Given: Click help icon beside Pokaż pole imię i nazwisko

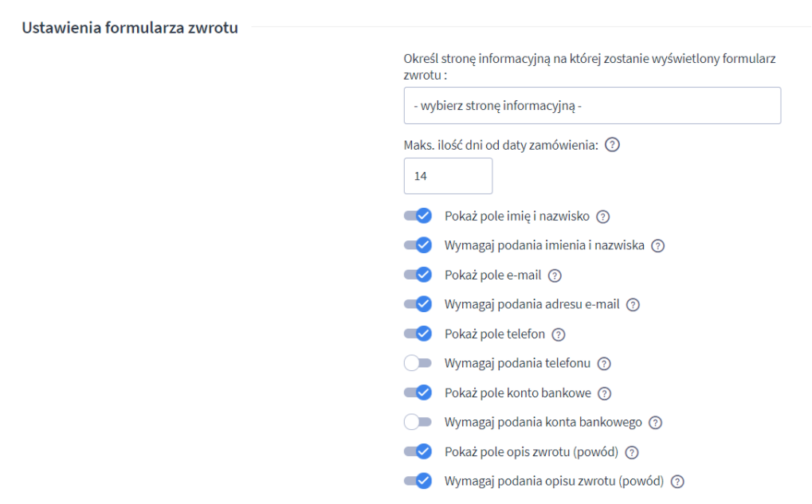Looking at the screenshot, I should pos(603,216).
